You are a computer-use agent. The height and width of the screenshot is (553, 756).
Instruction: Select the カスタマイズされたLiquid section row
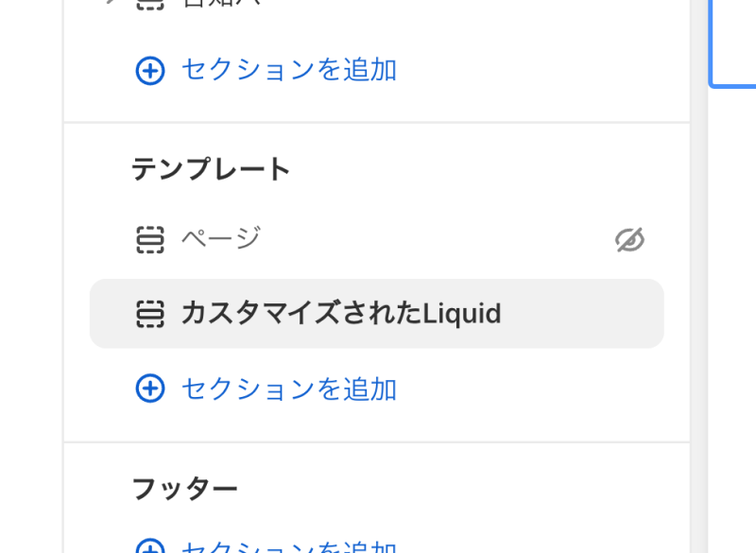tap(377, 314)
